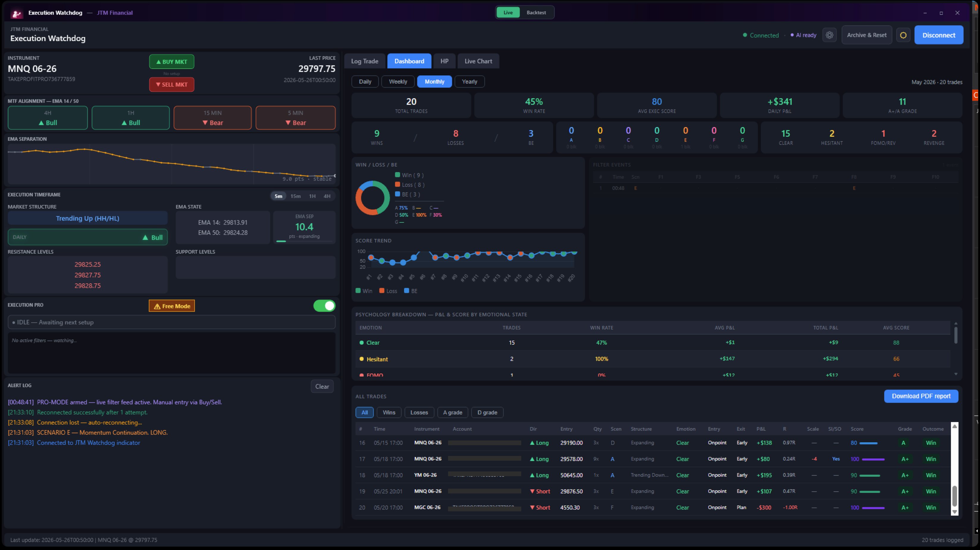Switch mode to Live
Viewport: 980px width, 550px height.
point(508,12)
